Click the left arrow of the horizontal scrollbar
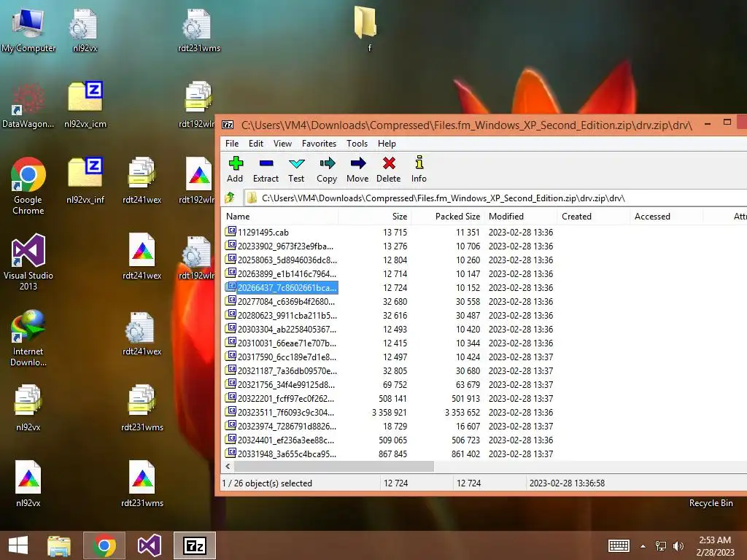 coord(228,466)
